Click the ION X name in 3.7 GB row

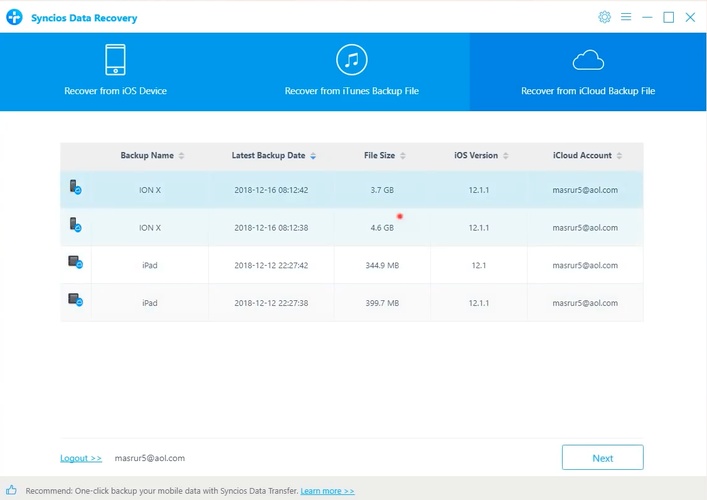coord(150,190)
